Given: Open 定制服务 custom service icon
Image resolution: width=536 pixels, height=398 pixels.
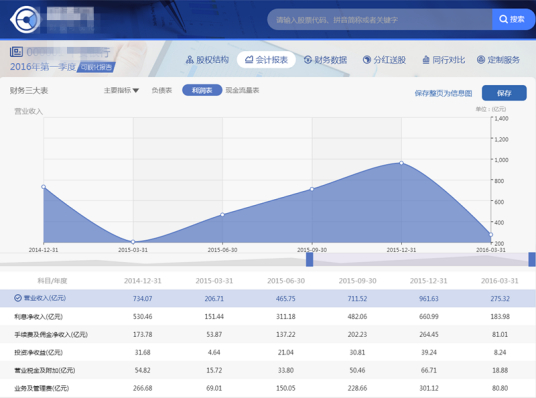Looking at the screenshot, I should tap(481, 60).
